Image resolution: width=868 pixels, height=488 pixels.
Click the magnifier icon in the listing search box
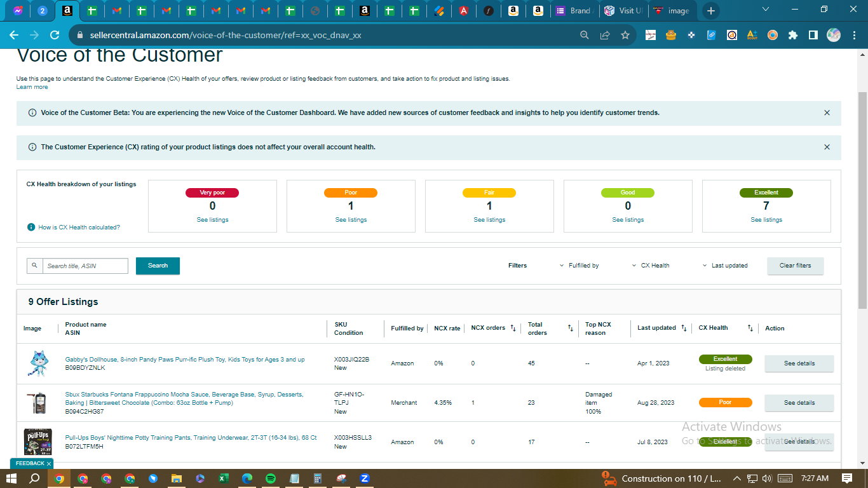[x=34, y=266]
